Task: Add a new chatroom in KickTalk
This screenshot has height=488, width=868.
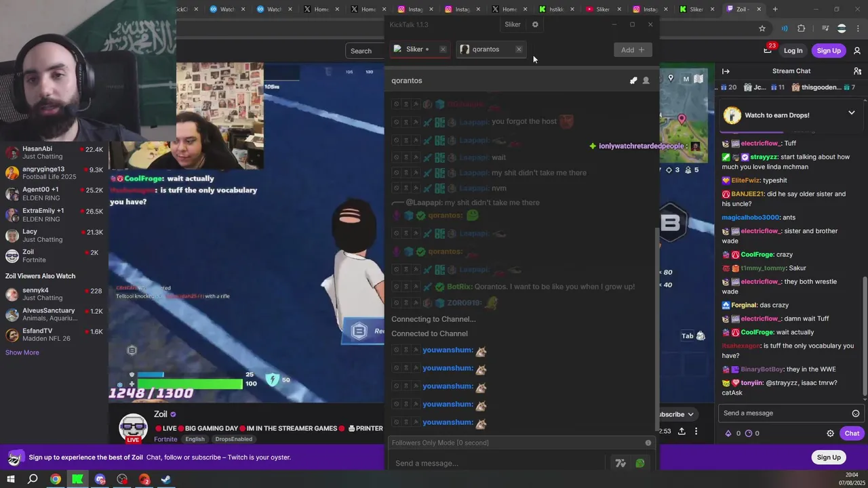Action: 633,49
